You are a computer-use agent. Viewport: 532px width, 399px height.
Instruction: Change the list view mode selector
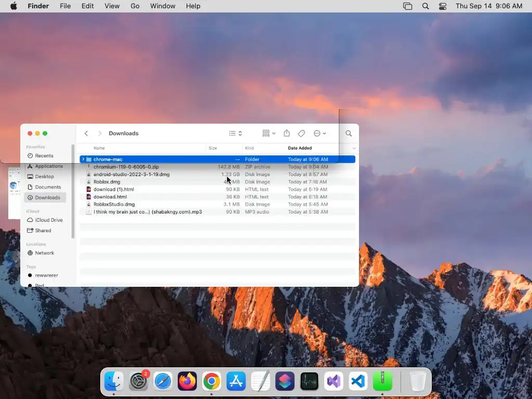[x=235, y=134]
